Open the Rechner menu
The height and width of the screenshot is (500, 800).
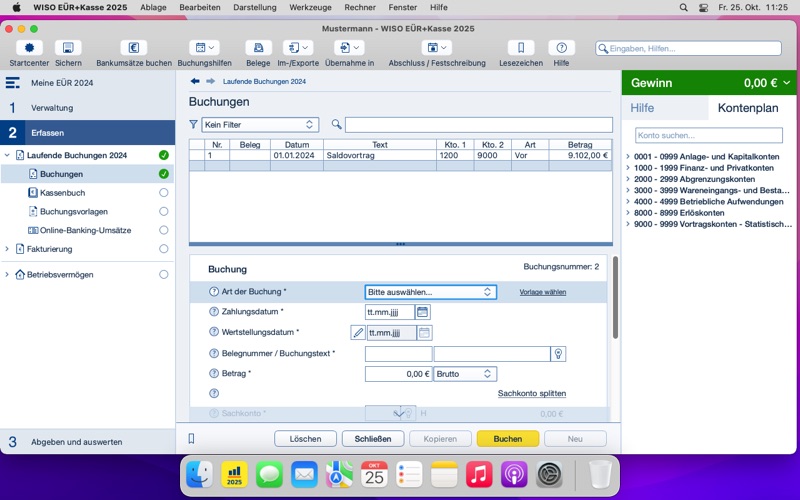[x=360, y=7]
